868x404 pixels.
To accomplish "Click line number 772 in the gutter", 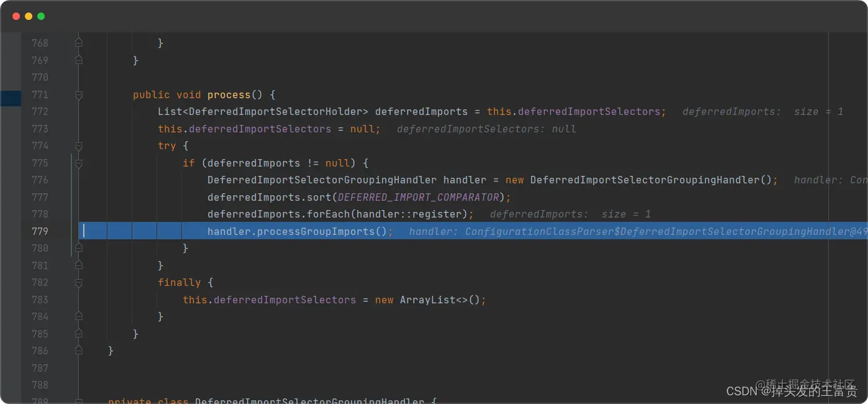I will (x=40, y=111).
